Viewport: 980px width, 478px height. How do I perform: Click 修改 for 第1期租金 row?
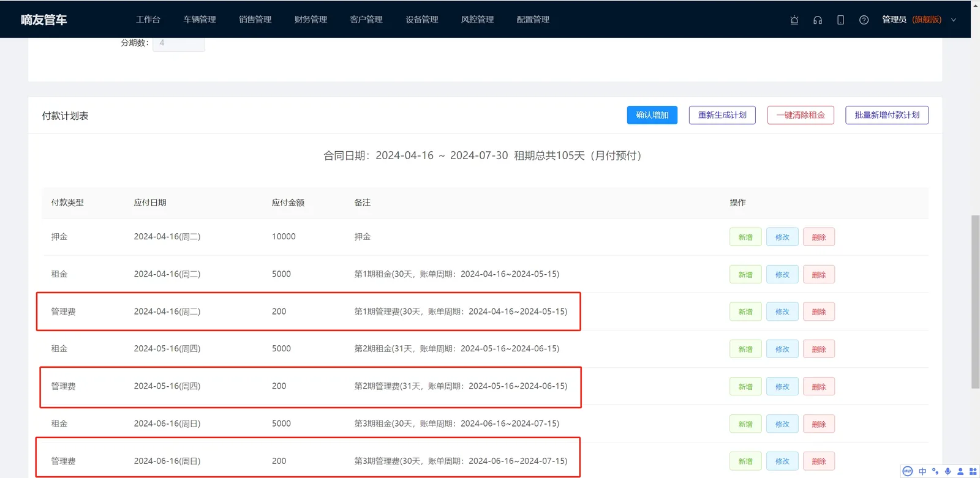[782, 274]
